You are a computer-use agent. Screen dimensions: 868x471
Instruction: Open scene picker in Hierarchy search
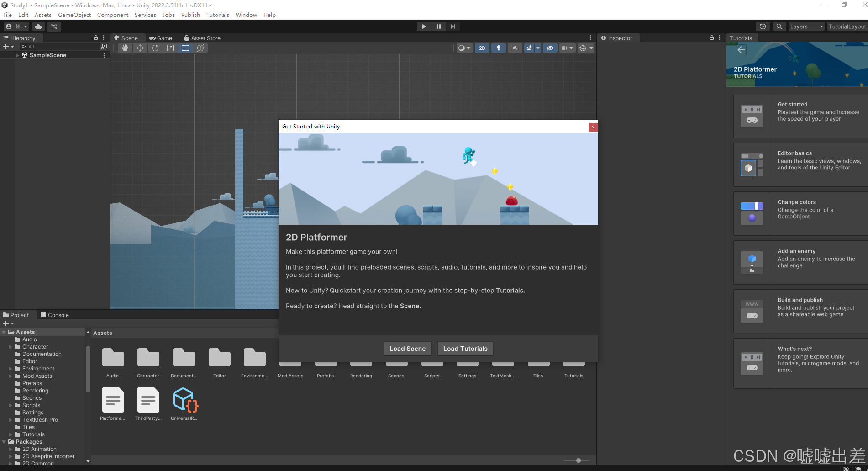pos(104,47)
